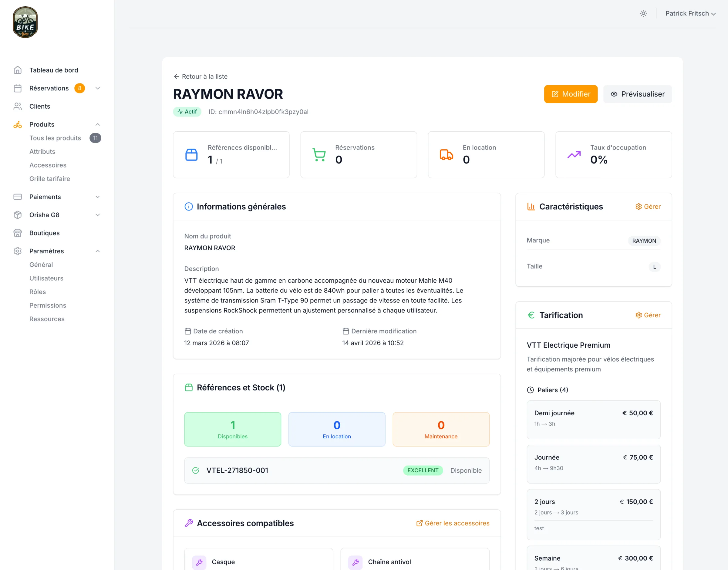Click the purple trend icon in Taux d'occupation card

point(574,155)
